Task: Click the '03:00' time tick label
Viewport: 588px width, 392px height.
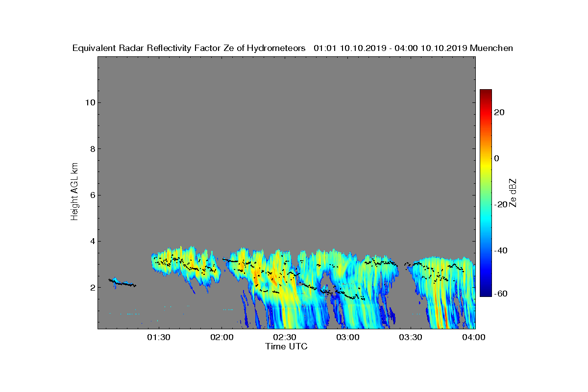Action: pos(348,338)
